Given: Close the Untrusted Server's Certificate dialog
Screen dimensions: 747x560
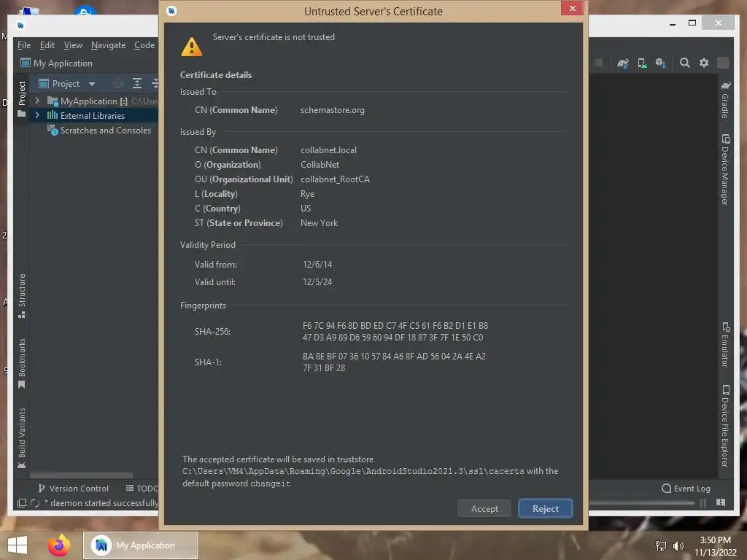Looking at the screenshot, I should pos(572,9).
